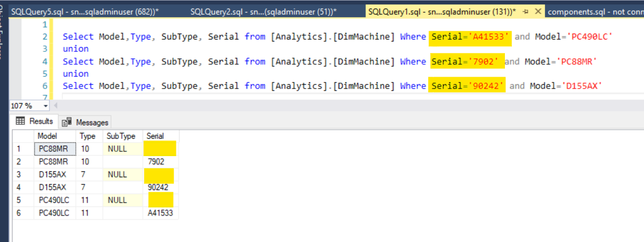The width and height of the screenshot is (644, 242).
Task: Click the Type cell 7 in row 4
Action: pos(89,187)
